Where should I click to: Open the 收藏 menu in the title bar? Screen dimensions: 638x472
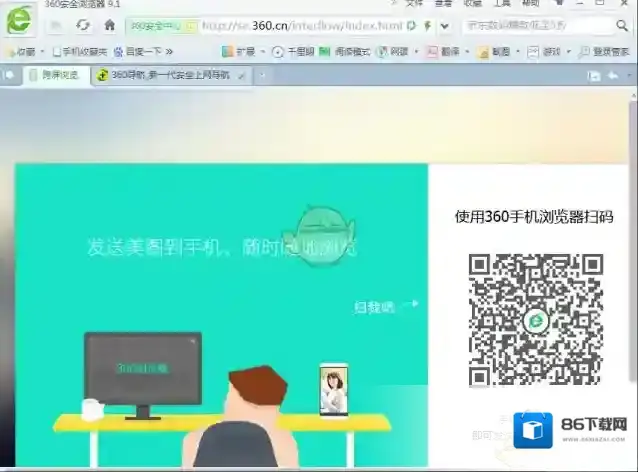(473, 3)
